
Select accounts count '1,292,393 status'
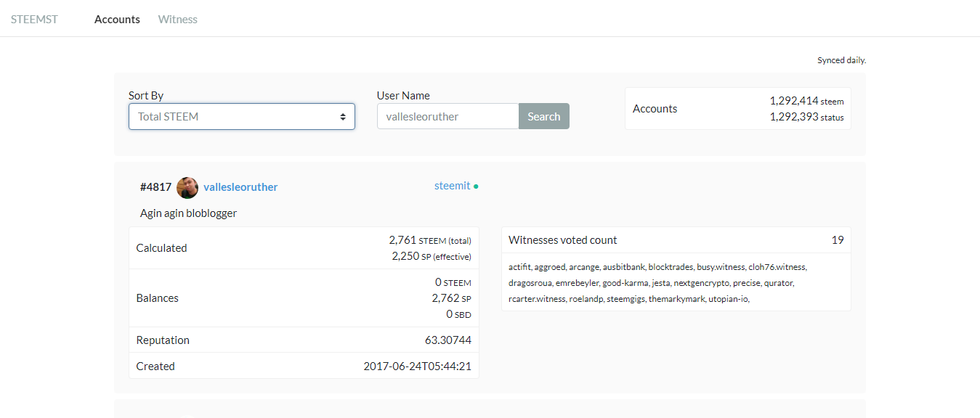(x=806, y=116)
